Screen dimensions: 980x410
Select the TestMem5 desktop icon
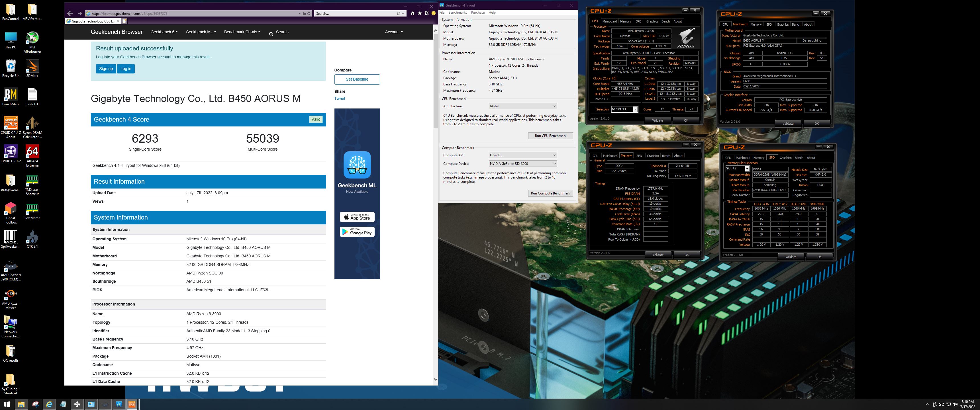tap(32, 211)
